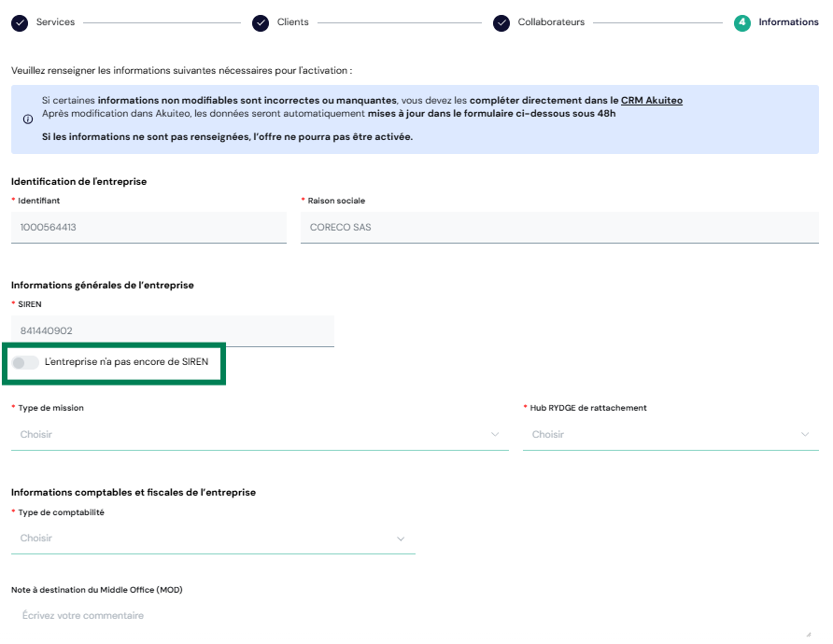Go to the Services step label
Screen dimensions: 833x644
click(x=55, y=22)
